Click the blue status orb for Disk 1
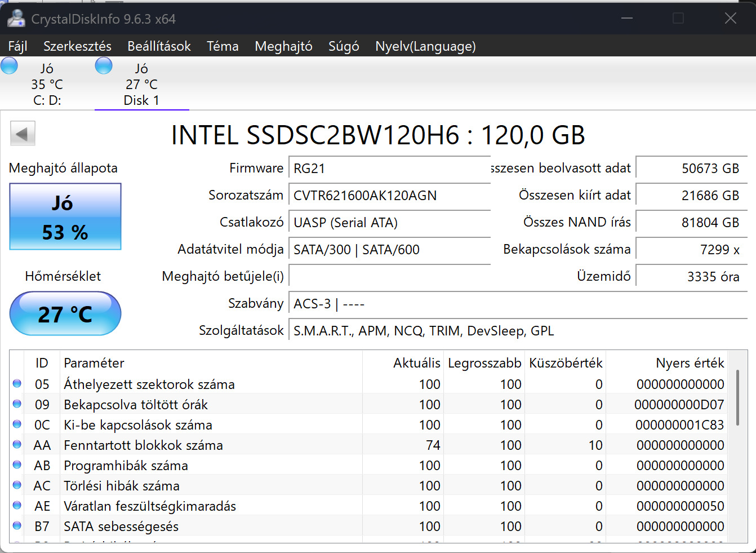Image resolution: width=756 pixels, height=553 pixels. [x=104, y=66]
